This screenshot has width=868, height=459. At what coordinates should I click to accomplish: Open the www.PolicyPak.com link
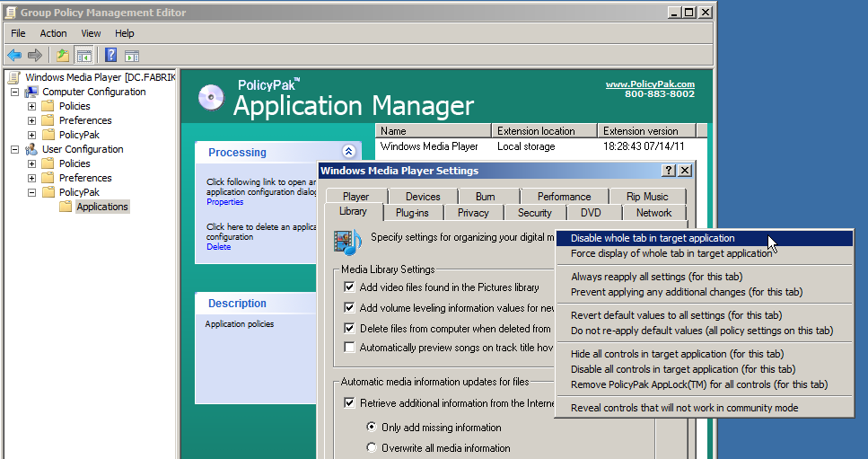point(650,84)
